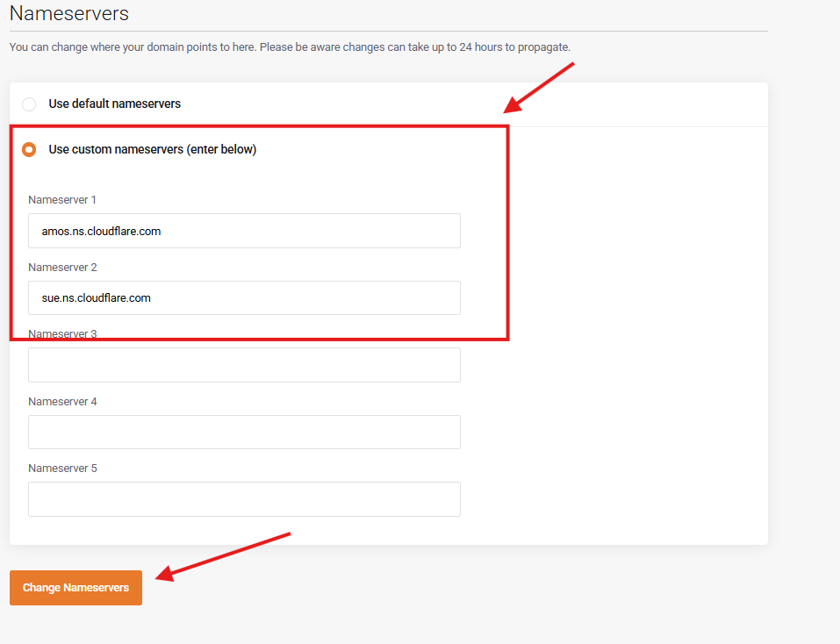Click the "Use custom nameservers (enter below)" label
This screenshot has width=840, height=644.
click(152, 149)
